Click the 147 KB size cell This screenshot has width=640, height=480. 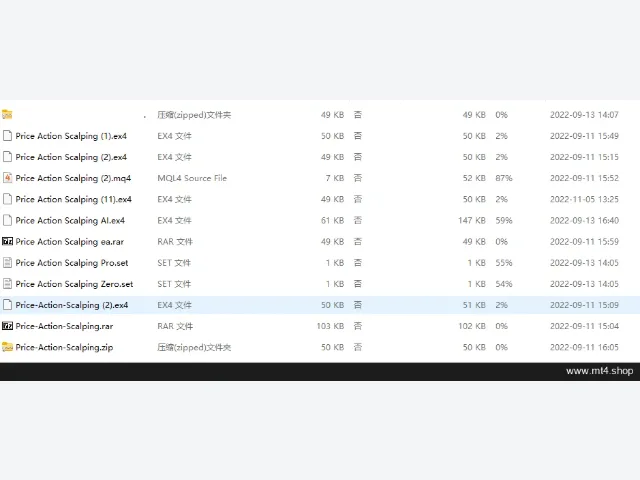(x=472, y=220)
